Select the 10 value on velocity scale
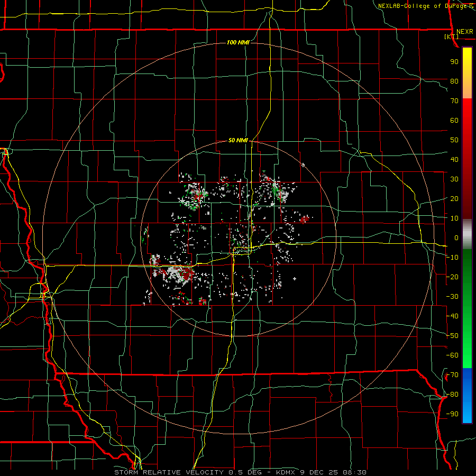This screenshot has height=476, width=476. pos(454,218)
